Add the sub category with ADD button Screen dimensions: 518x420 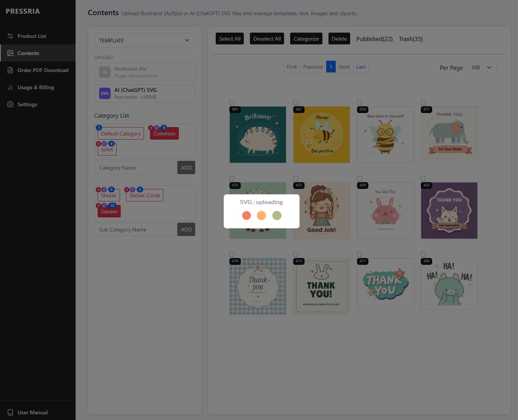(x=186, y=230)
